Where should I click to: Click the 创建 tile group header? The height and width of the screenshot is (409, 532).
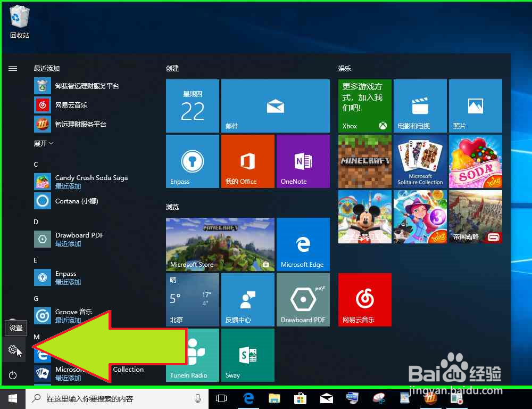point(172,69)
